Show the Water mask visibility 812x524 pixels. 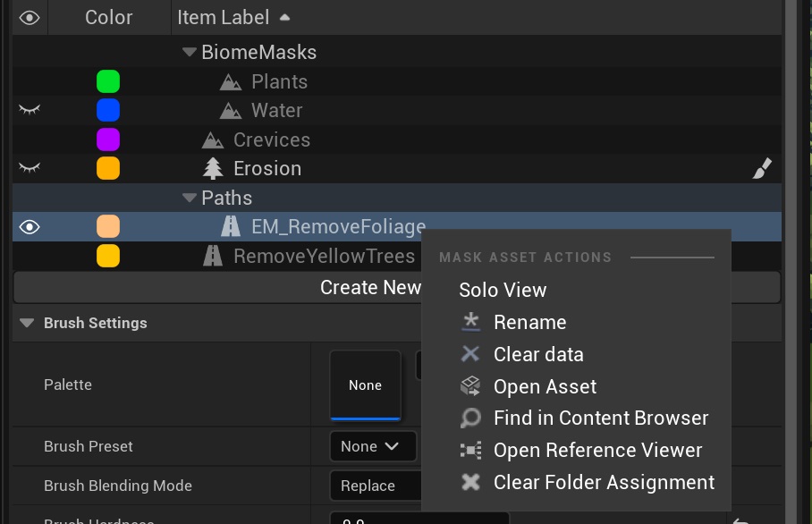[x=28, y=110]
